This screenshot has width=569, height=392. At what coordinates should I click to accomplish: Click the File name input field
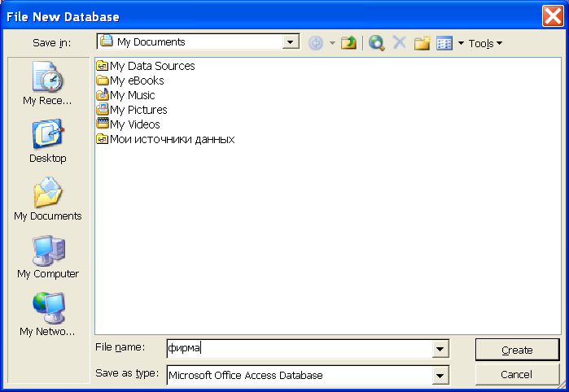[300, 349]
